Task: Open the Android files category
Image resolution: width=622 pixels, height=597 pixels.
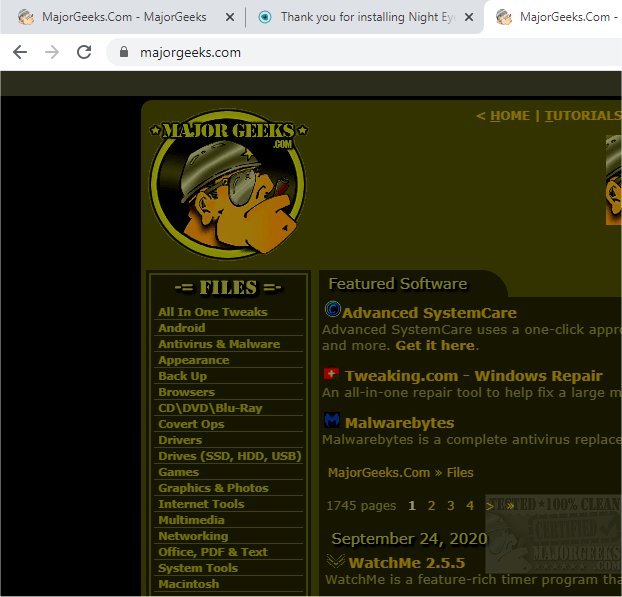Action: [182, 328]
